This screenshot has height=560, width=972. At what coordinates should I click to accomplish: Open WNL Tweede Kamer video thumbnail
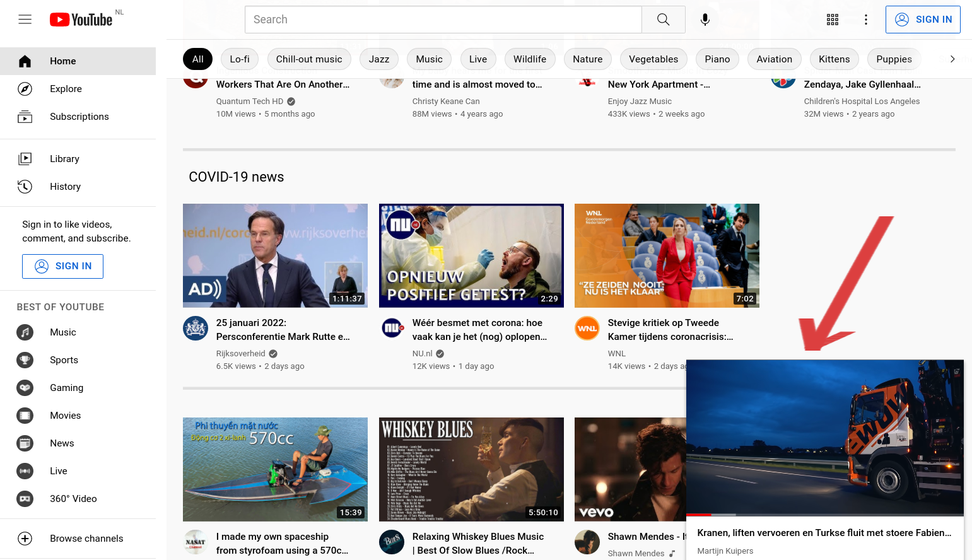[667, 255]
